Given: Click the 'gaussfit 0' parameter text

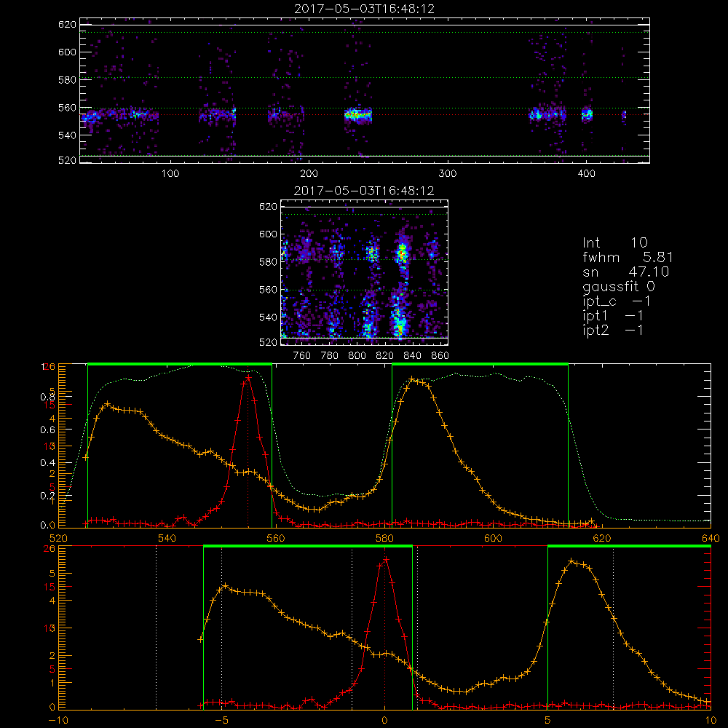Looking at the screenshot, I should tap(618, 286).
